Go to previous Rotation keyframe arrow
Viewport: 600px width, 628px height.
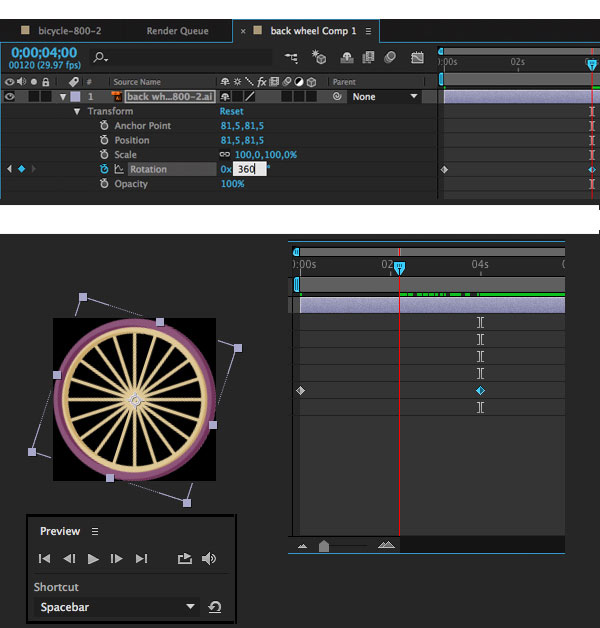(x=9, y=169)
